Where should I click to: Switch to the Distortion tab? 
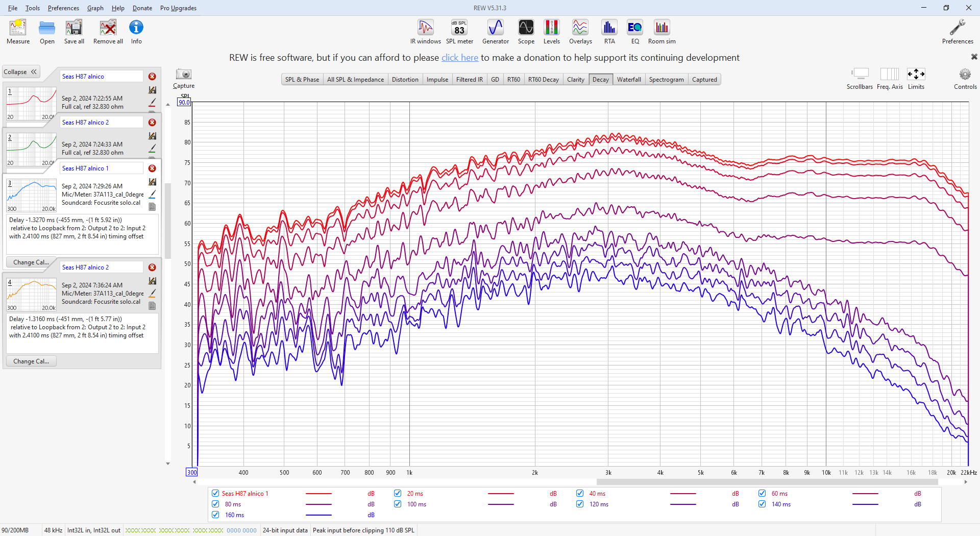click(x=405, y=80)
